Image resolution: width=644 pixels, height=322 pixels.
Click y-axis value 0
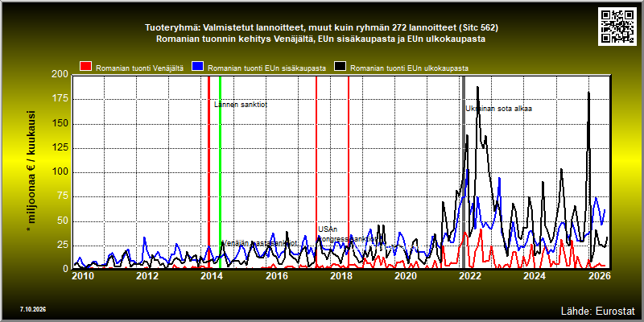[65, 269]
